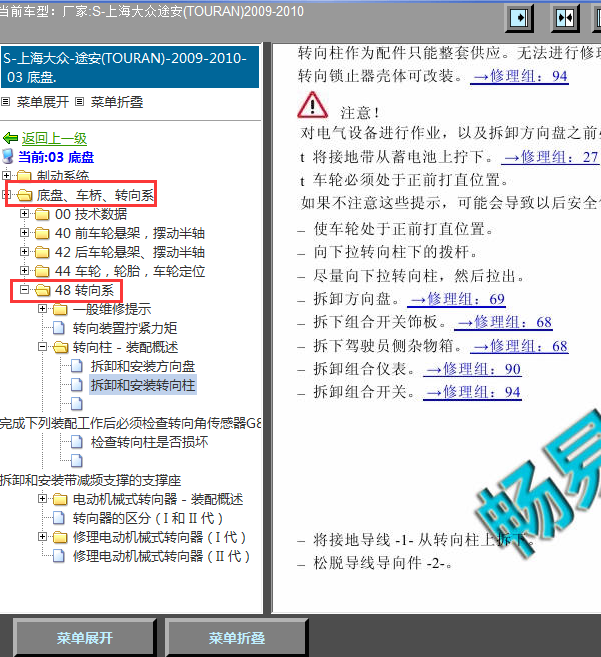Screen dimensions: 601x657
Task: Click document icon of 拆卸和安装转向柱
Action: [x=77, y=385]
